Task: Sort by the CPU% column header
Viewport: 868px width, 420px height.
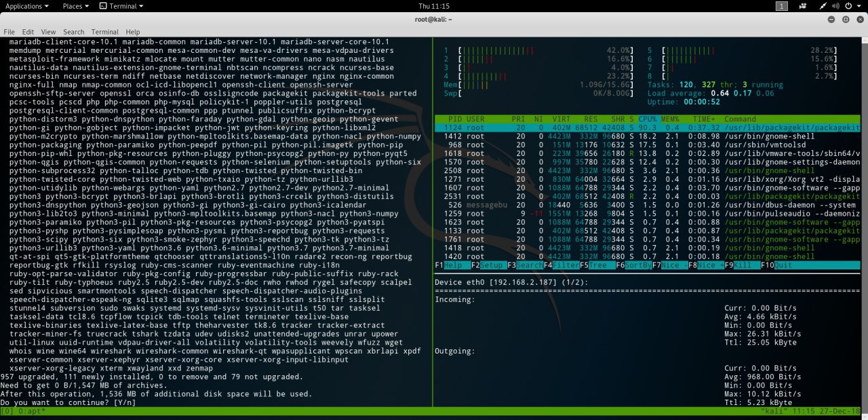Action: pyautogui.click(x=648, y=119)
